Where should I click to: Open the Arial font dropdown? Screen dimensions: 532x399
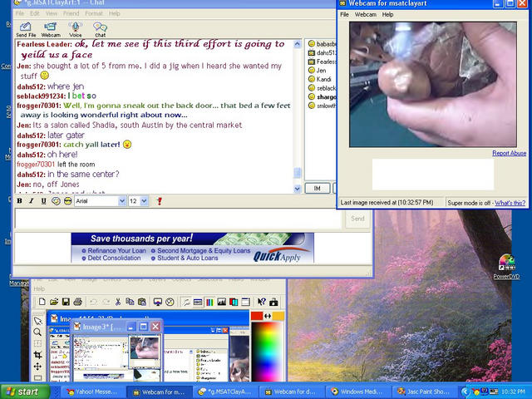[x=122, y=201]
